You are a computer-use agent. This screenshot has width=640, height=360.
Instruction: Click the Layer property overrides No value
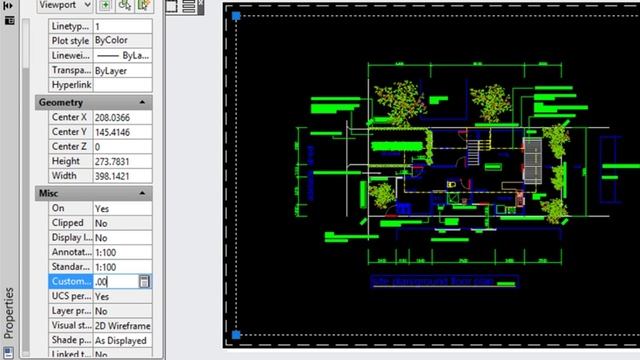[122, 311]
